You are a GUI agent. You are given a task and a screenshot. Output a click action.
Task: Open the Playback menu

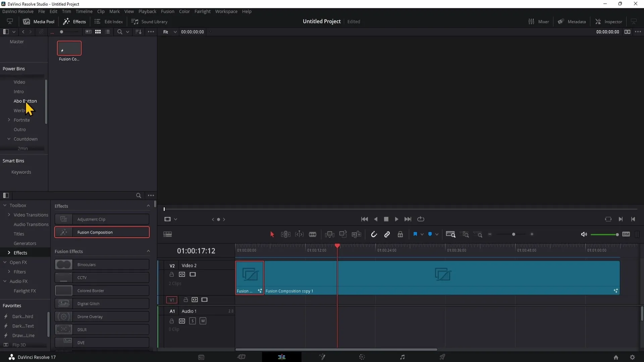pos(147,11)
